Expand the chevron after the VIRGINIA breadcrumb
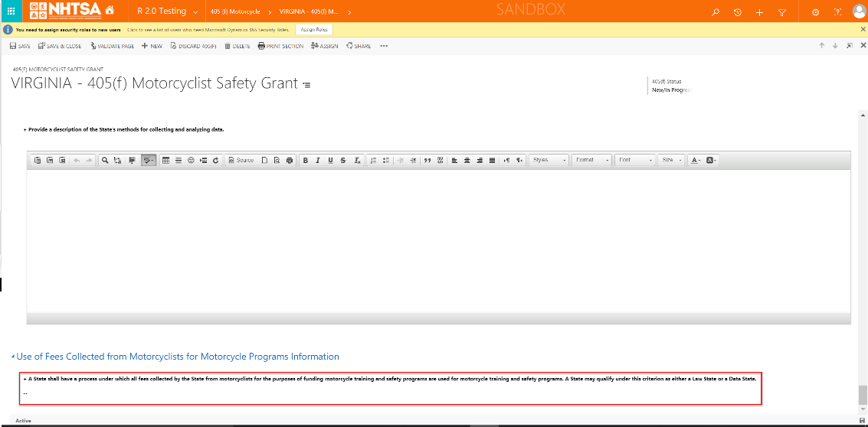 point(349,12)
